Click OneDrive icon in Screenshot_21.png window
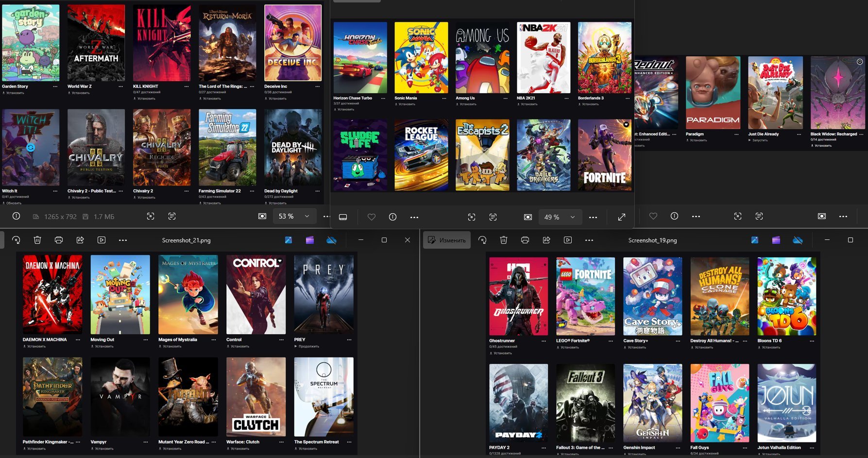This screenshot has height=458, width=868. click(x=332, y=240)
